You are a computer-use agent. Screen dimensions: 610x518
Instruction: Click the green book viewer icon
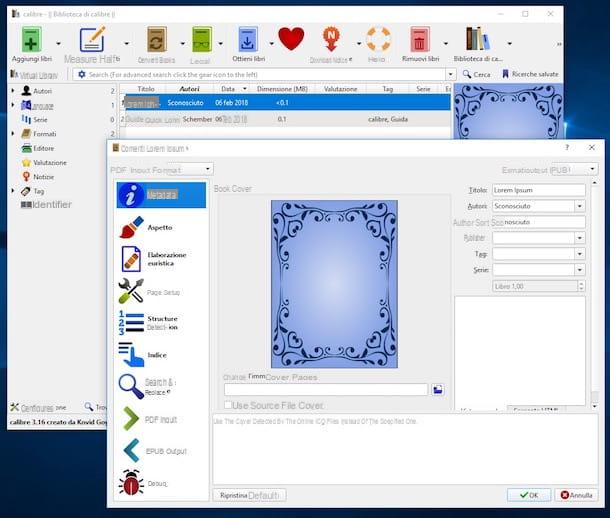pos(202,39)
